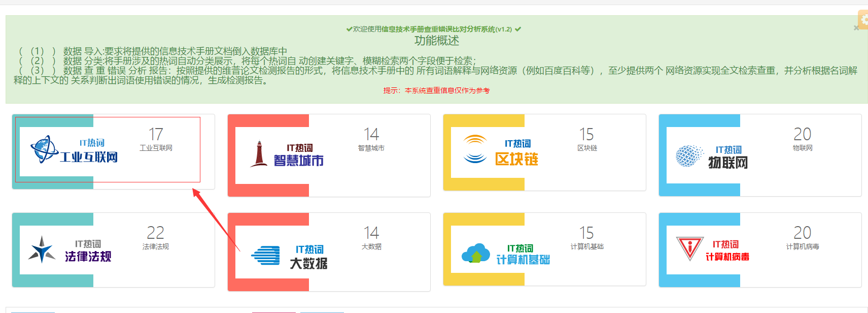Click the count 15 above 区块链
This screenshot has width=868, height=313.
(x=587, y=134)
